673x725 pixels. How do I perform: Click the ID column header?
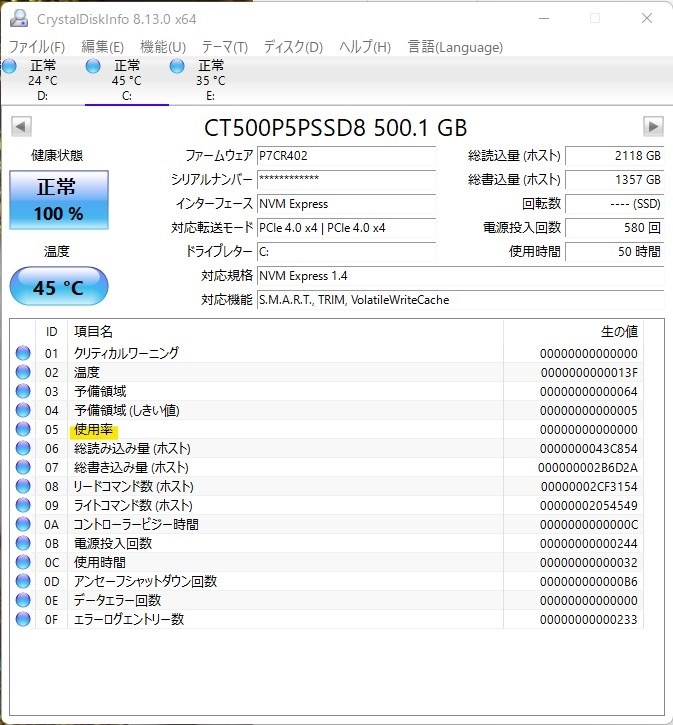51,332
